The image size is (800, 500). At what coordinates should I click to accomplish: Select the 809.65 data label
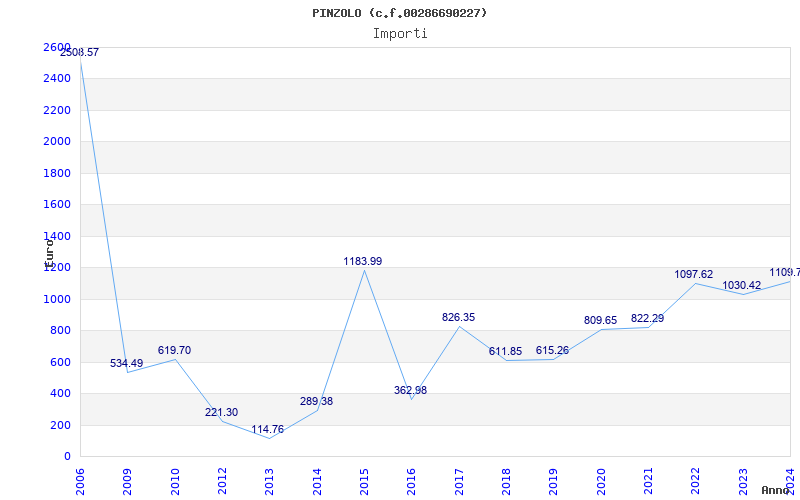(601, 320)
